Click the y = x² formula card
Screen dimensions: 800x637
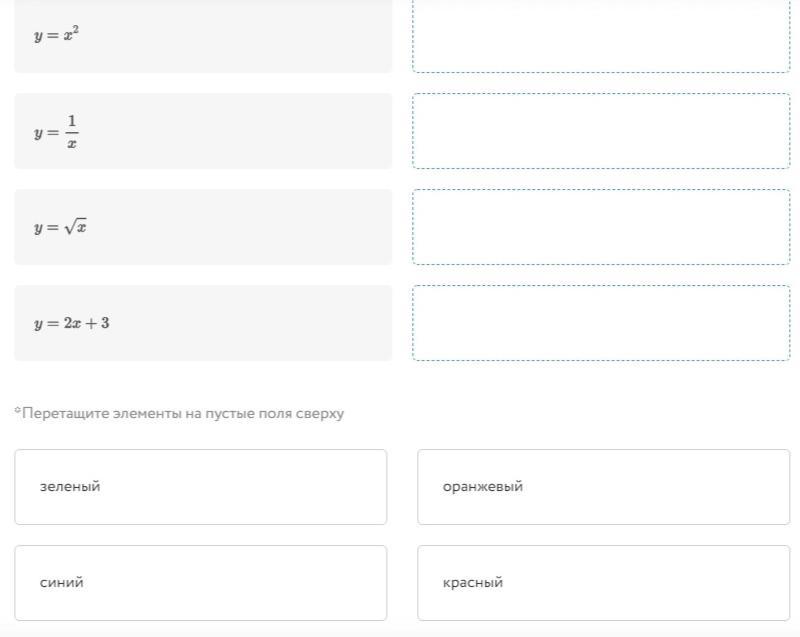[203, 36]
